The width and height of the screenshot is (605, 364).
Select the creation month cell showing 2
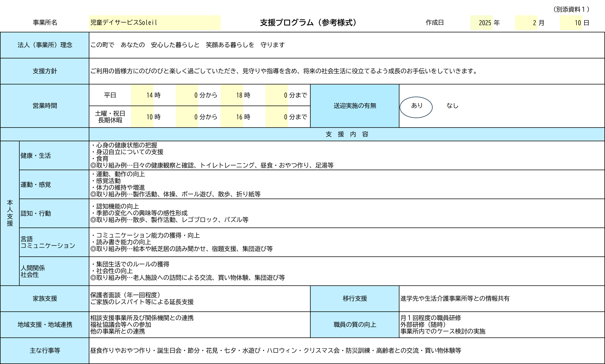[x=526, y=22]
